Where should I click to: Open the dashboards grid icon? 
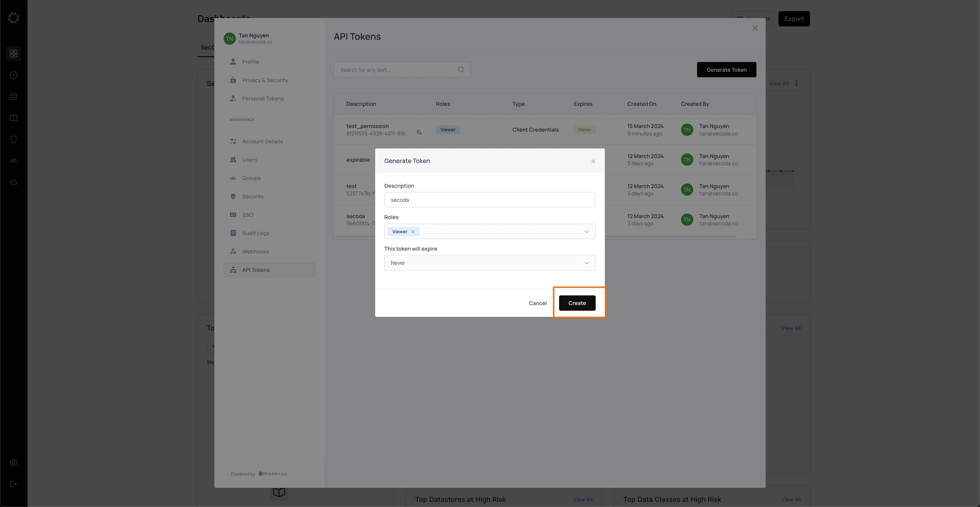point(14,54)
